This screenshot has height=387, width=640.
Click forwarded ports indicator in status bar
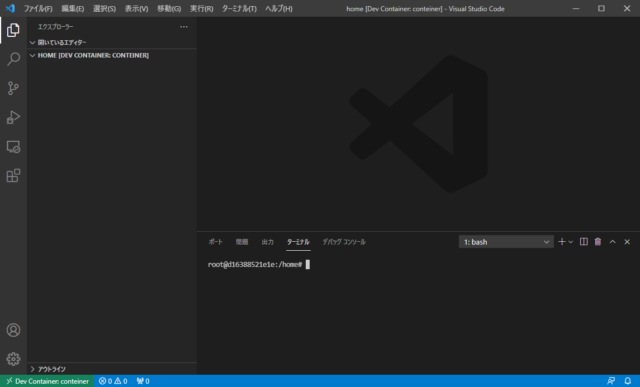tap(143, 381)
